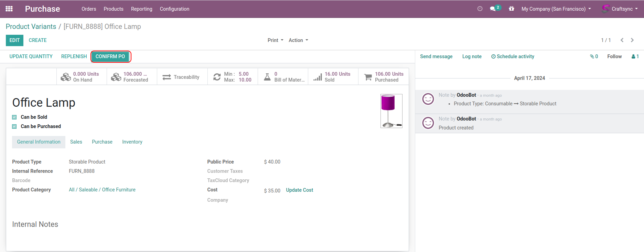644x252 pixels.
Task: Click the gift icon in top bar
Action: [512, 9]
